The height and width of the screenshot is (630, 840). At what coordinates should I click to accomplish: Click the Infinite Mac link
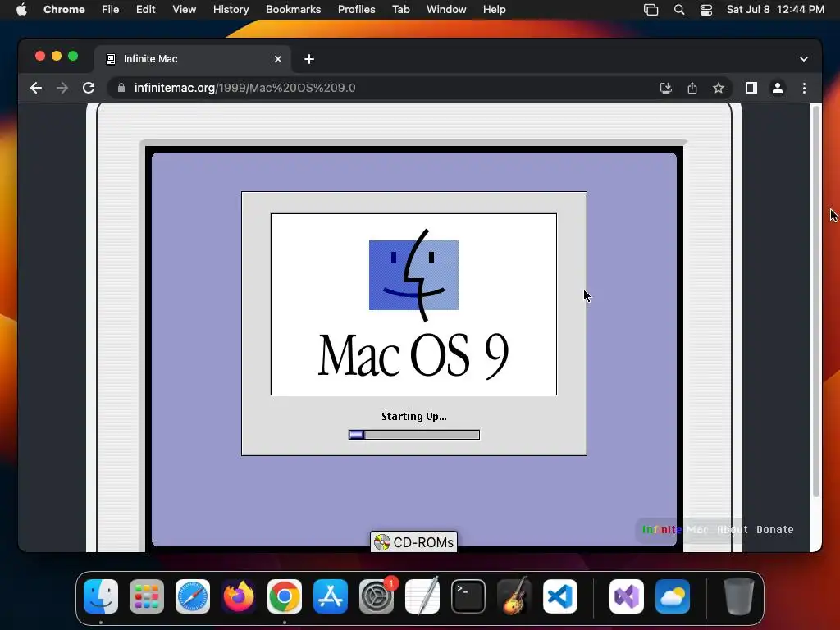point(675,529)
